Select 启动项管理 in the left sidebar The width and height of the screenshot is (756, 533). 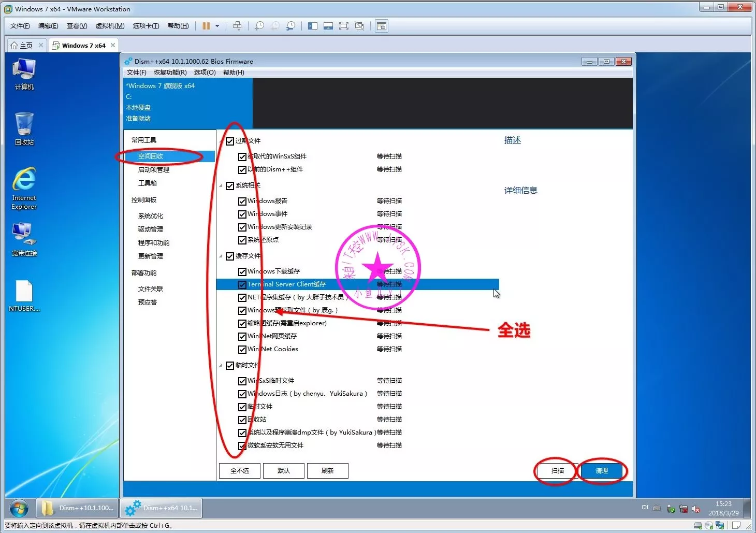tap(153, 170)
